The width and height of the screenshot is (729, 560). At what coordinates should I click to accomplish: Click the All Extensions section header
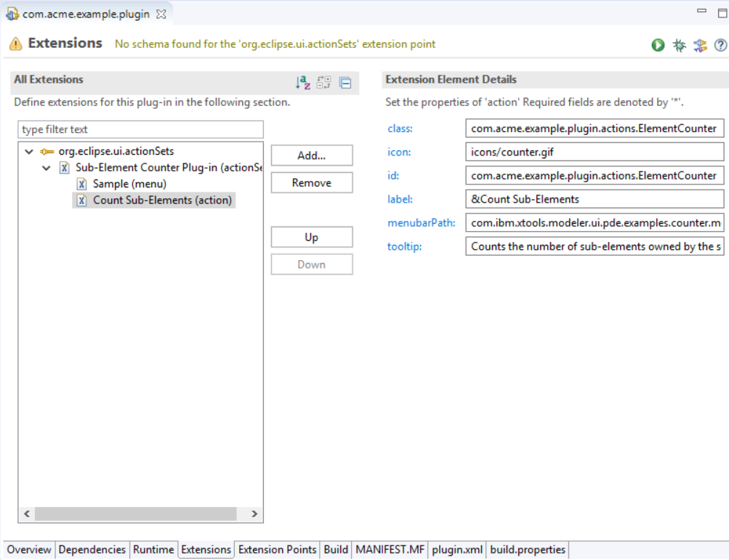tap(49, 79)
